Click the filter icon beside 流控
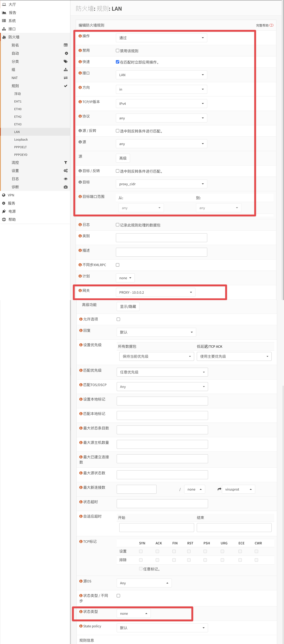 pos(66,163)
